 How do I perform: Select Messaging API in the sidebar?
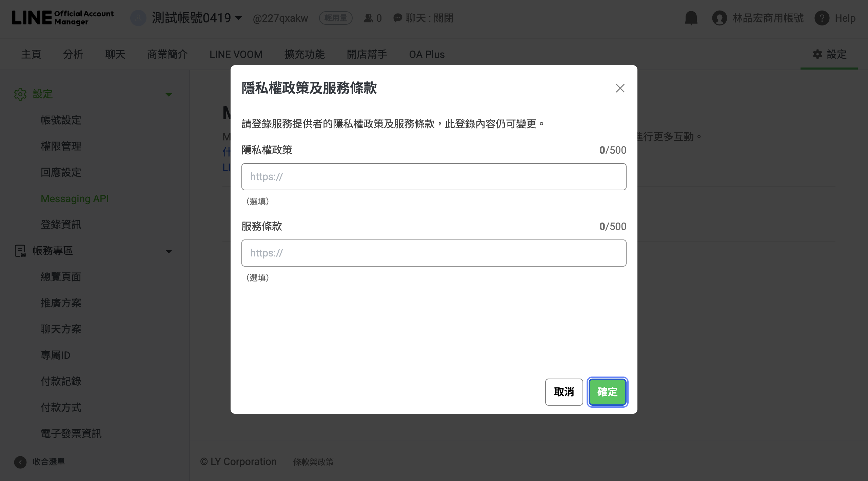(75, 198)
